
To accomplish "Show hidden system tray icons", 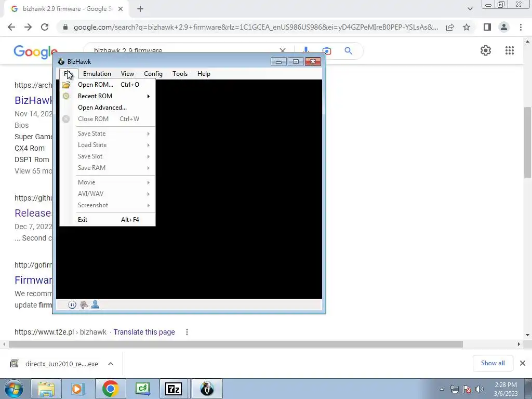I will click(x=442, y=389).
